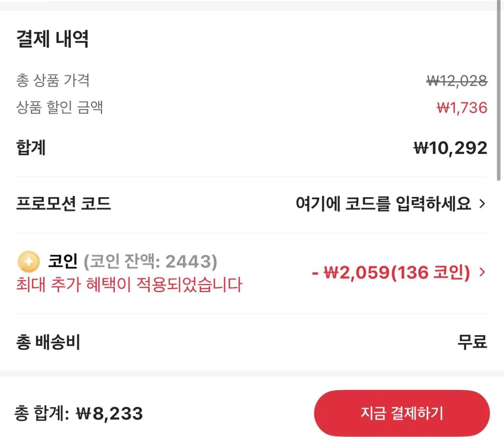Click the strikethrough ₩12,028 original price
The width and height of the screenshot is (504, 443).
pos(457,81)
